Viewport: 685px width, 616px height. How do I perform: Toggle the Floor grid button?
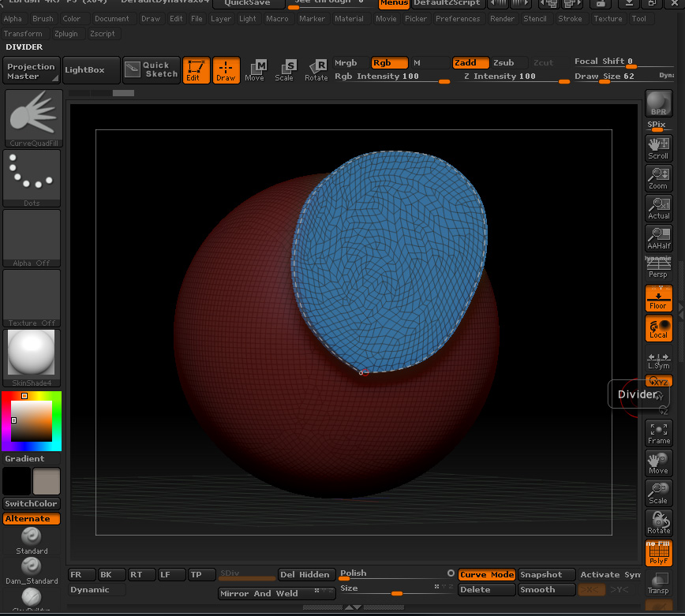coord(658,298)
